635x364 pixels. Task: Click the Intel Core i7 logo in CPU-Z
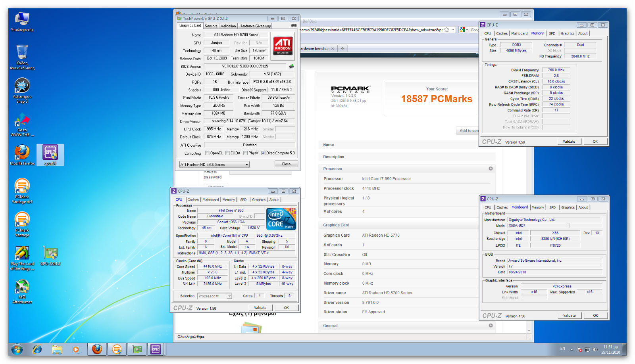pos(281,219)
